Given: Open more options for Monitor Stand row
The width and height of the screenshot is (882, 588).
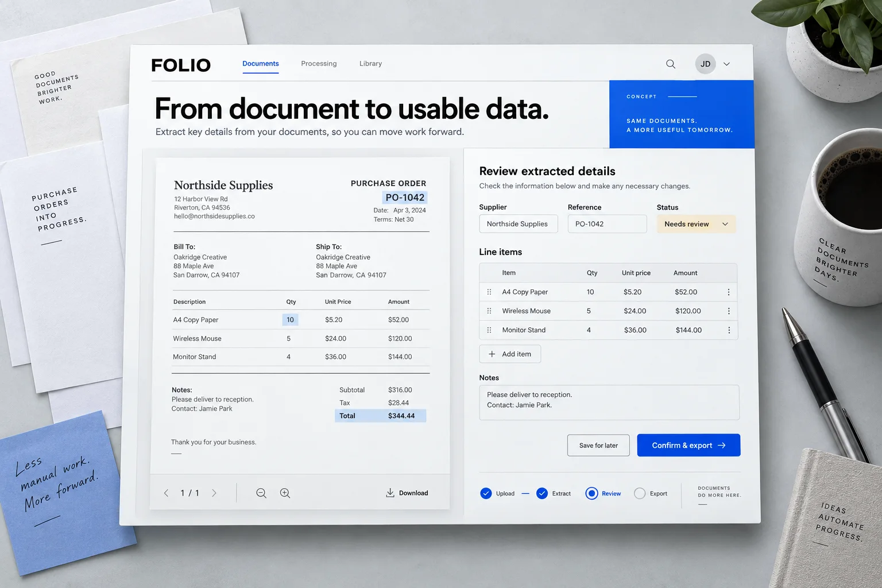Looking at the screenshot, I should tap(729, 330).
